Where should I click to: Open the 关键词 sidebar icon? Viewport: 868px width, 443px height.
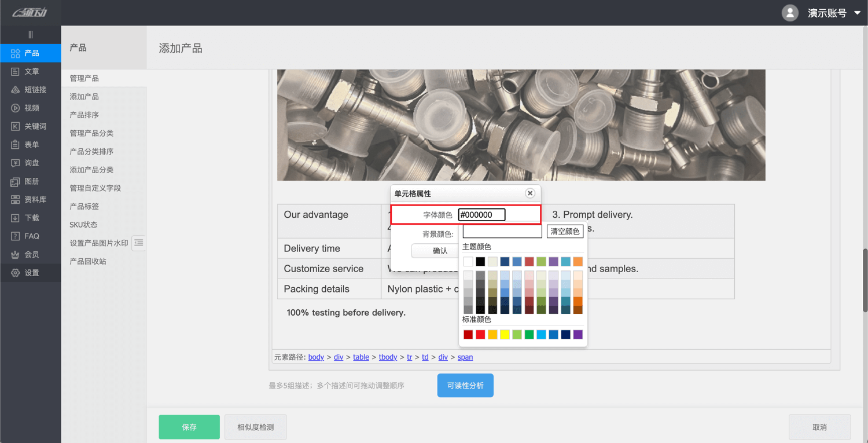[16, 126]
